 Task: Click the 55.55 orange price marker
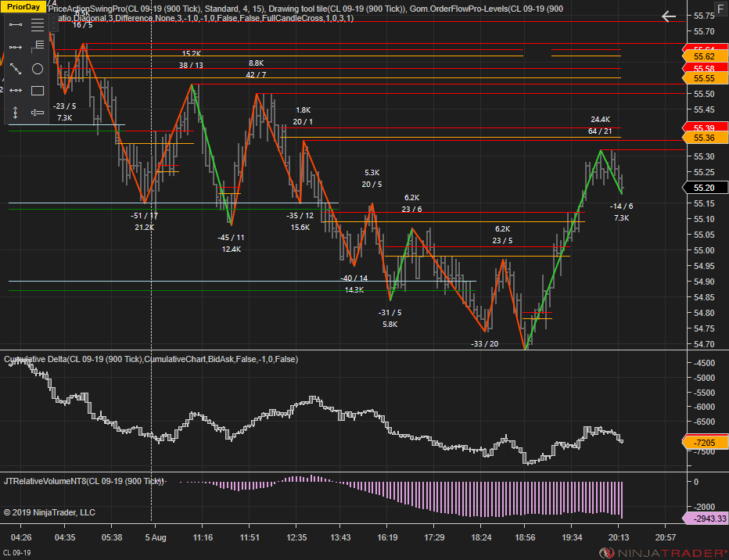click(705, 78)
